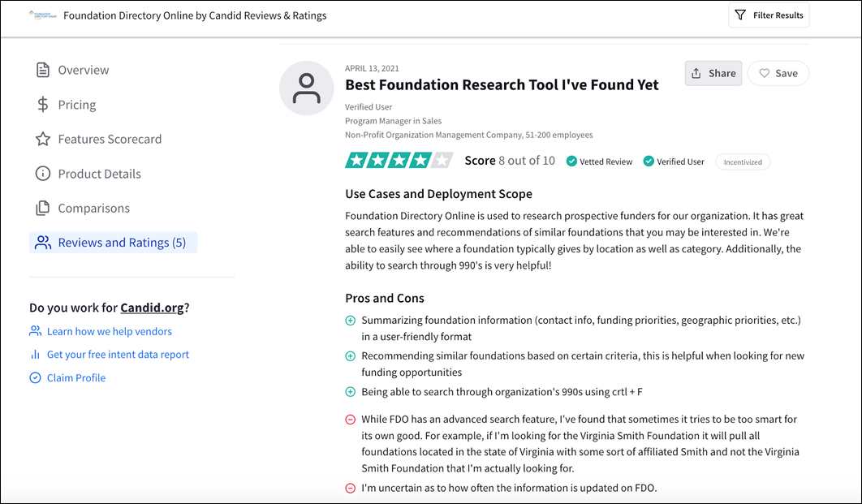Click the Features Scorecard star icon
Screen dimensions: 862x504
42,139
